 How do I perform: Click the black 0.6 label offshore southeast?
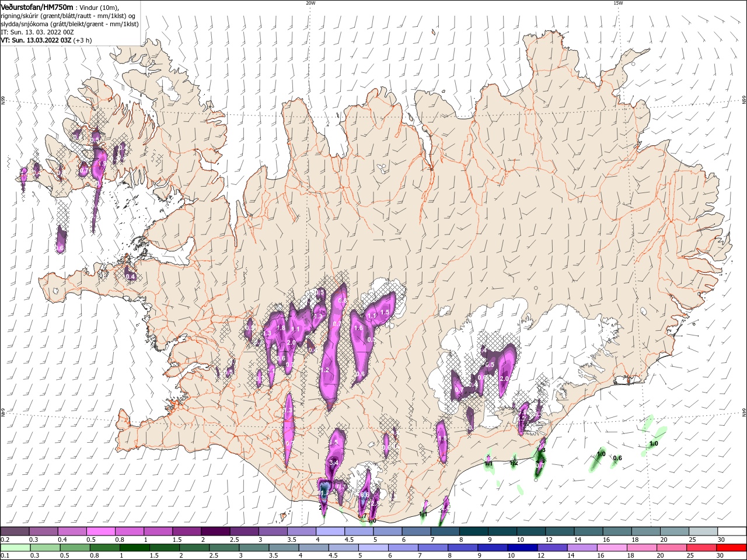point(617,458)
